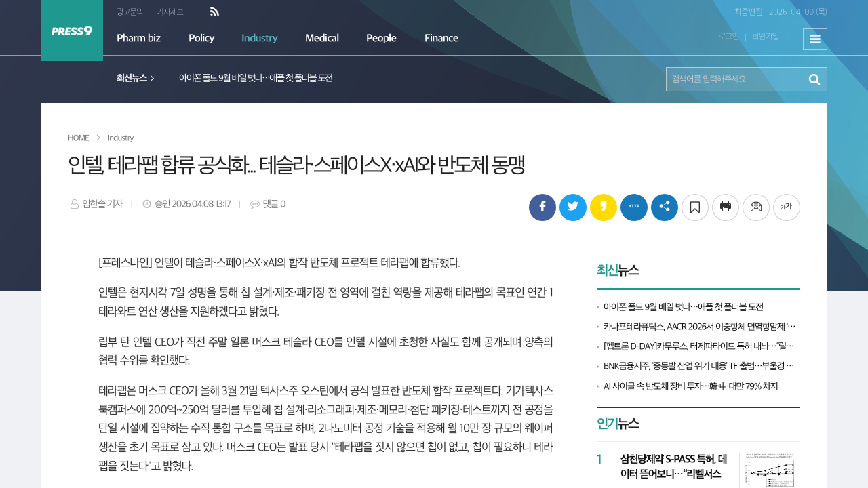
Task: Email the article with envelope icon
Action: point(756,207)
